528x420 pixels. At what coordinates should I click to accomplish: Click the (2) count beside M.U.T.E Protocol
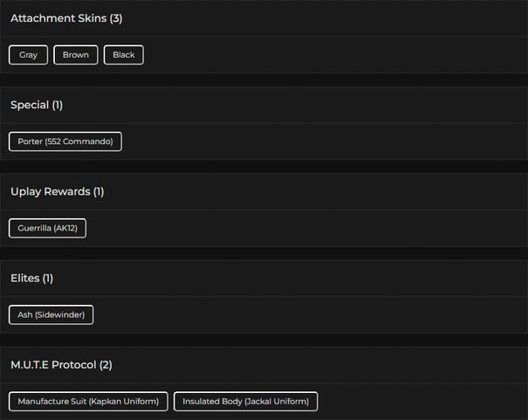click(x=106, y=364)
